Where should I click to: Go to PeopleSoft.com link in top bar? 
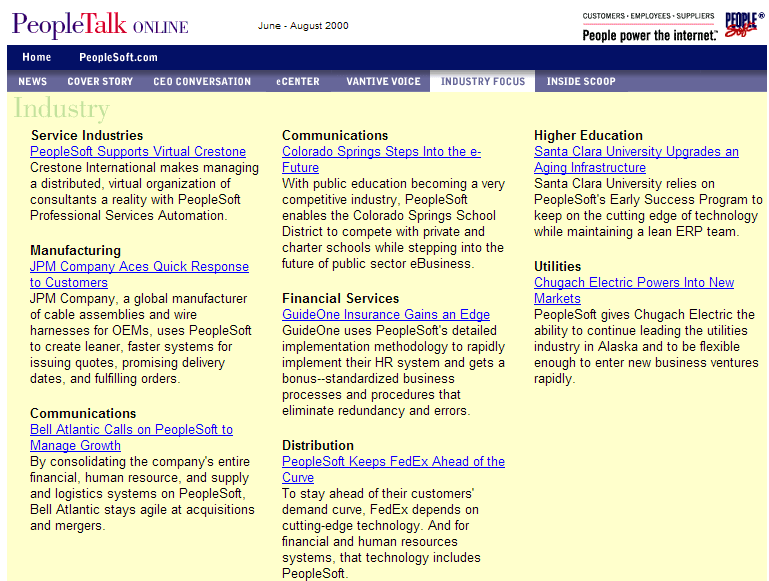[x=118, y=57]
